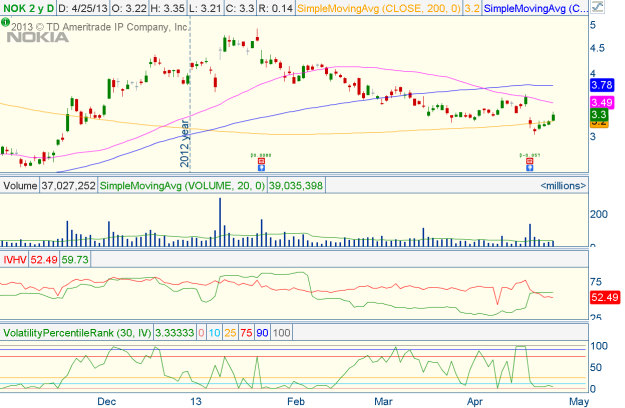
Task: Click the green info dot above Nokia logo
Action: click(x=5, y=24)
